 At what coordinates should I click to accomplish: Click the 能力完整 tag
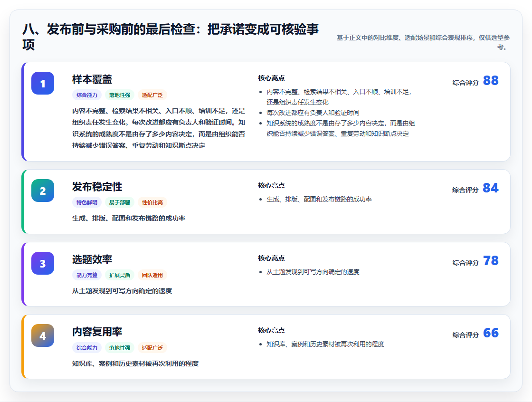[x=87, y=275]
